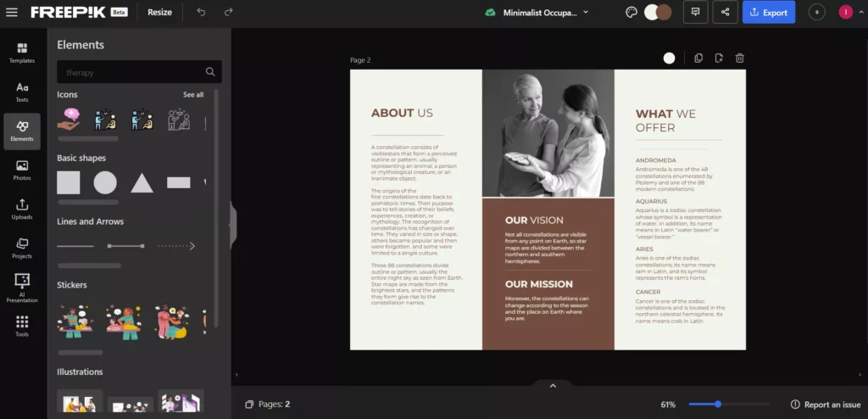868x419 pixels.
Task: Open the Texts sidebar panel
Action: click(22, 92)
